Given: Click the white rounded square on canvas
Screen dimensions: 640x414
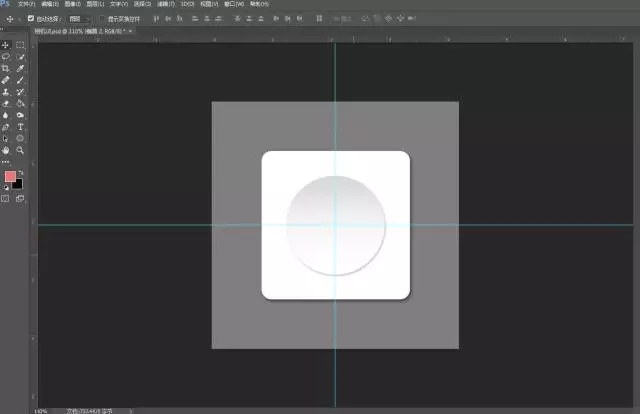Looking at the screenshot, I should (x=336, y=225).
